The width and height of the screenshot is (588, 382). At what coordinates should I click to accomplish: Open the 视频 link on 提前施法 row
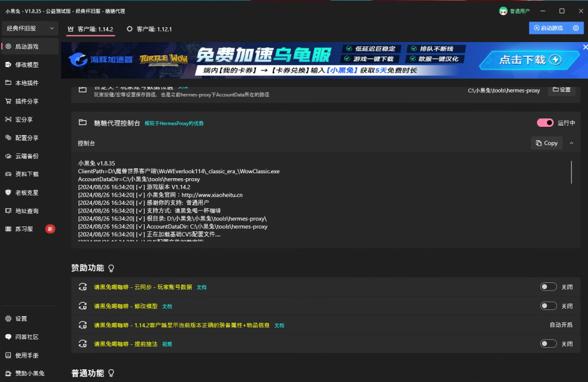pyautogui.click(x=167, y=344)
